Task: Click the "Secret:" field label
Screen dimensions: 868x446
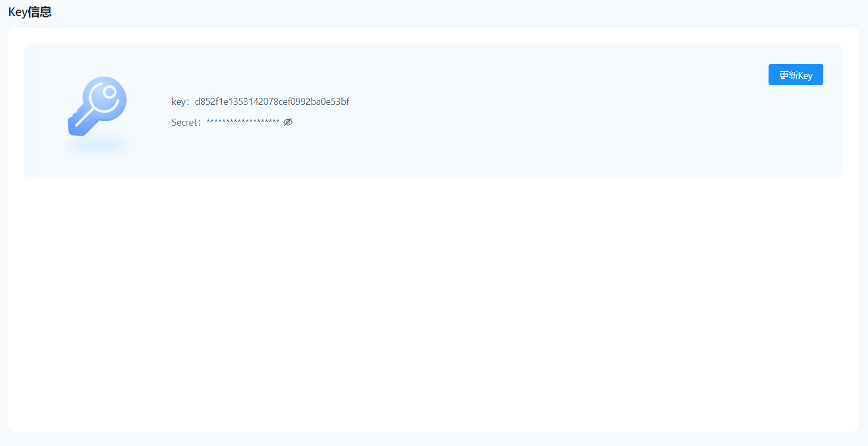Action: pos(186,122)
